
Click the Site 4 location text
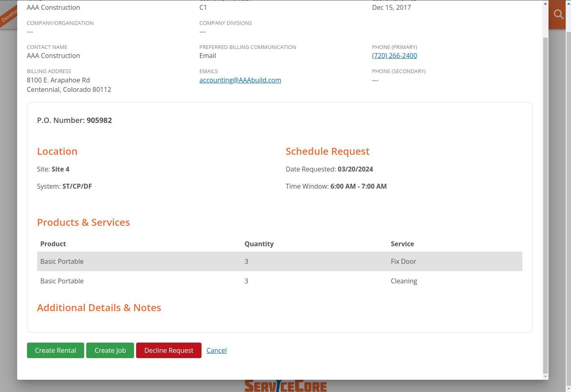53,169
